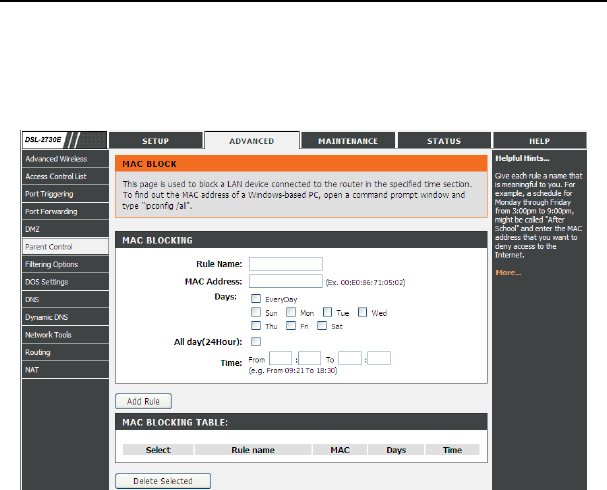Click the Time column header
The image size is (607, 490).
452,450
